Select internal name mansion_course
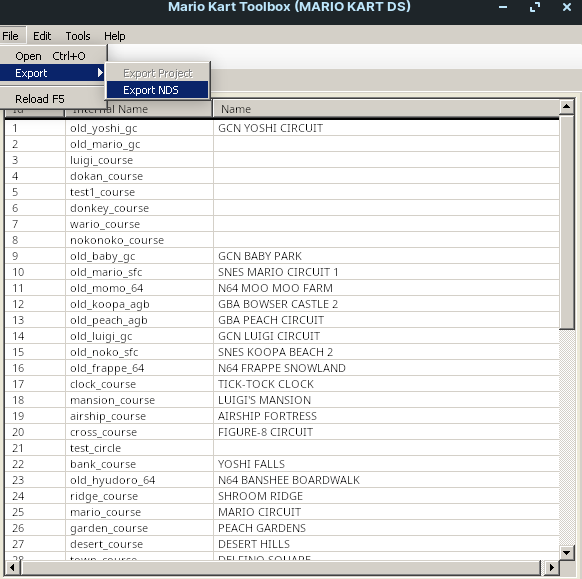The width and height of the screenshot is (582, 579). tap(139, 400)
